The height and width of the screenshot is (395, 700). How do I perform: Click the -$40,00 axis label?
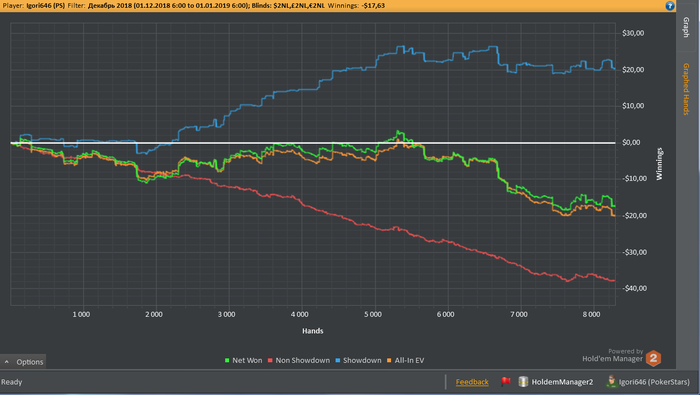pyautogui.click(x=634, y=288)
